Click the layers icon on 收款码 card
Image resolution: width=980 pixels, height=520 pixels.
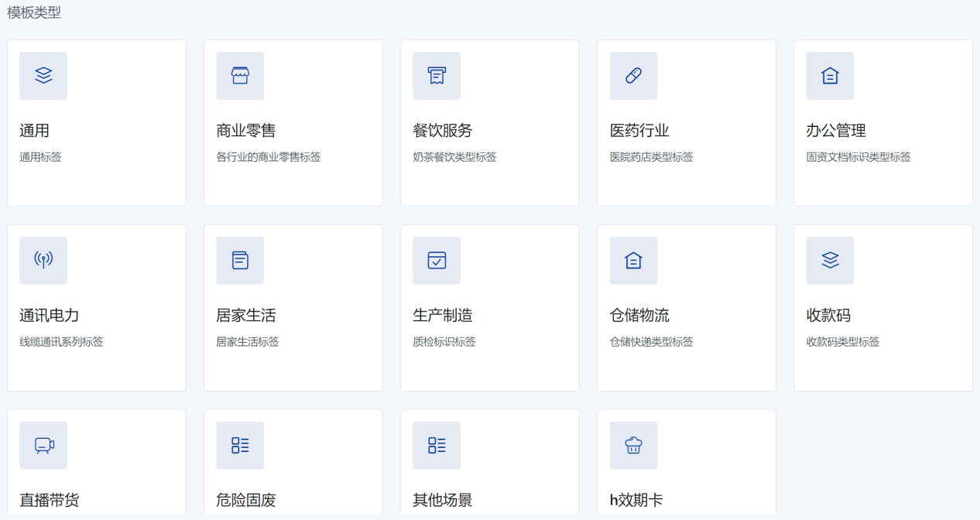tap(830, 260)
